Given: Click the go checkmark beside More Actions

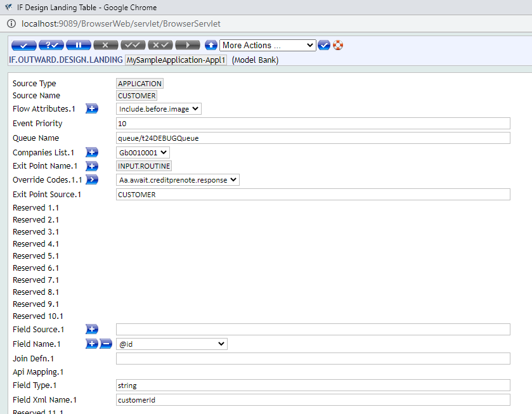Looking at the screenshot, I should coord(324,46).
